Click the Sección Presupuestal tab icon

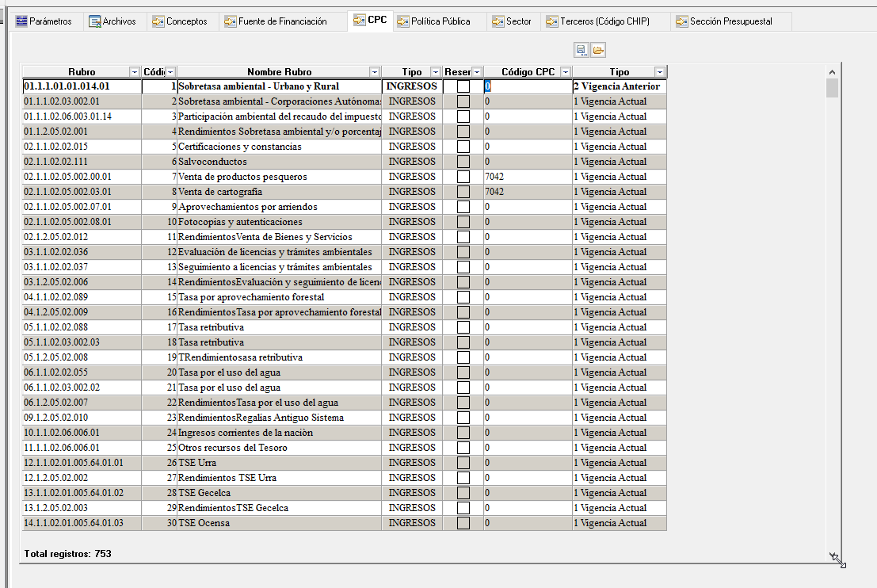[x=681, y=21]
